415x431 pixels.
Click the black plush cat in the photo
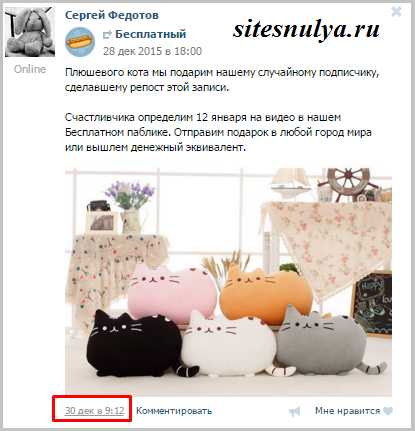point(134,343)
